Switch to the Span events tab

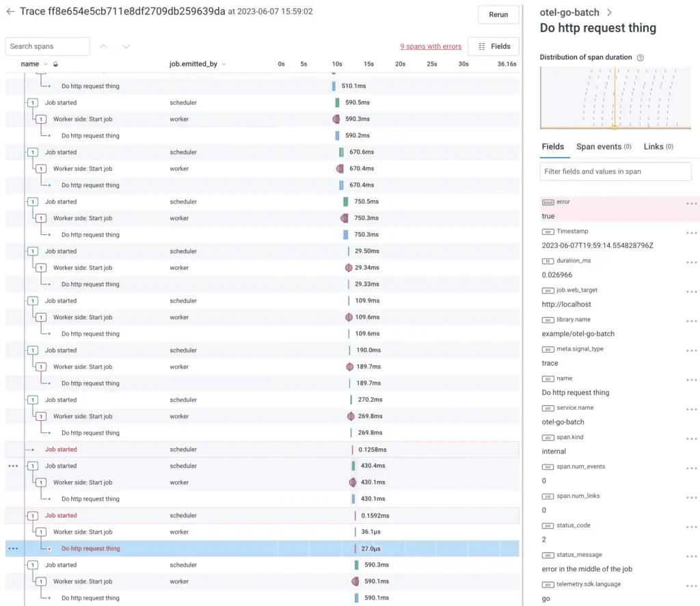click(x=603, y=147)
